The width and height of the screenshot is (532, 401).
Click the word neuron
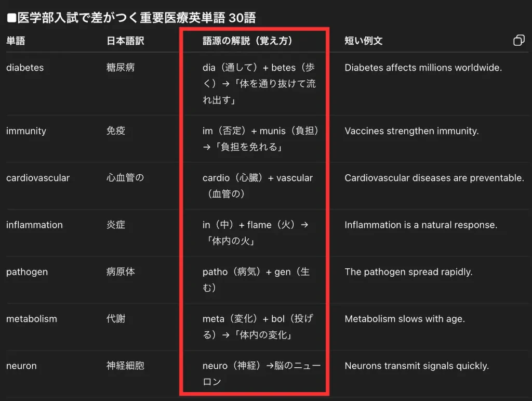pyautogui.click(x=21, y=366)
